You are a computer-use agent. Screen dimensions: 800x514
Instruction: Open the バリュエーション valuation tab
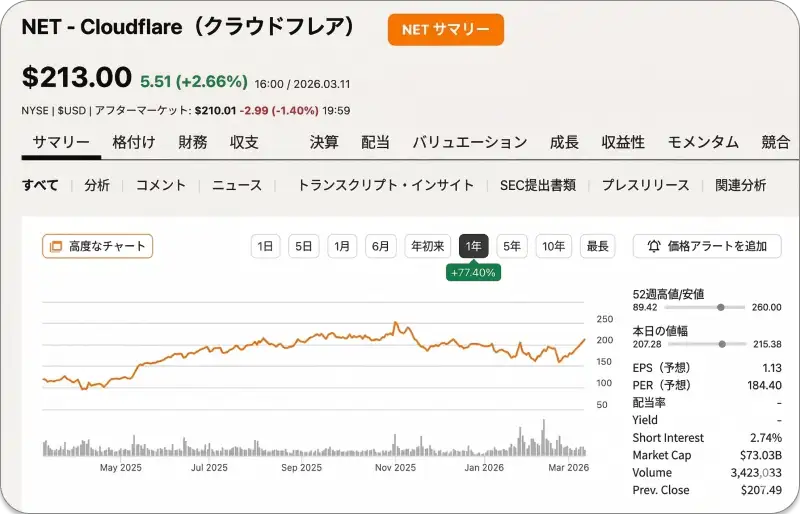click(470, 142)
